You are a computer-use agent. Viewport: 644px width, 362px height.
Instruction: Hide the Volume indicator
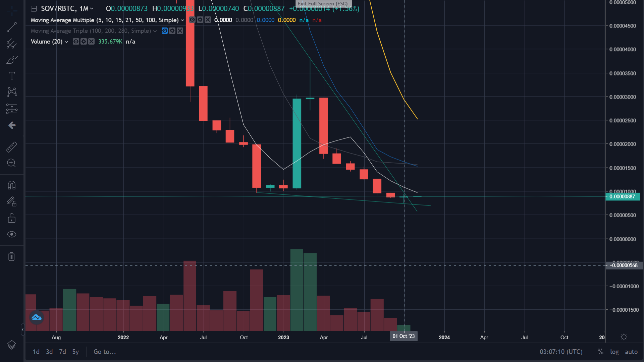point(76,42)
